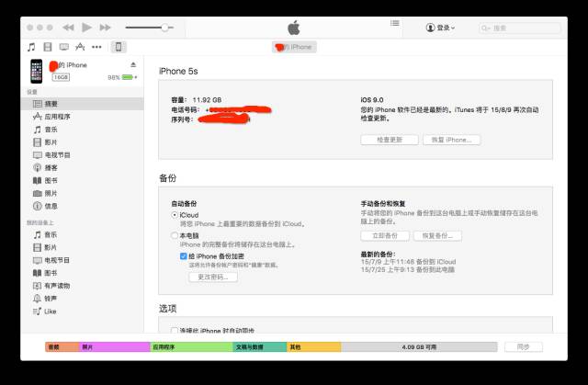Eject the iPhone from sidebar
Viewport: 588px width, 385px height.
(x=133, y=65)
